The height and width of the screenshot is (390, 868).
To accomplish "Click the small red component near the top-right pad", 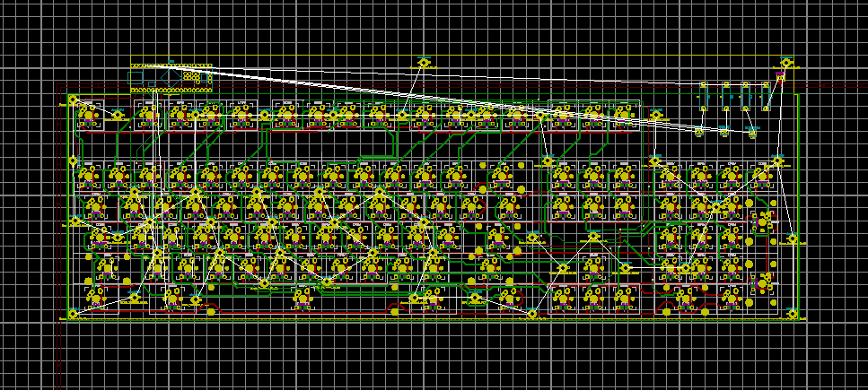I will tap(780, 78).
